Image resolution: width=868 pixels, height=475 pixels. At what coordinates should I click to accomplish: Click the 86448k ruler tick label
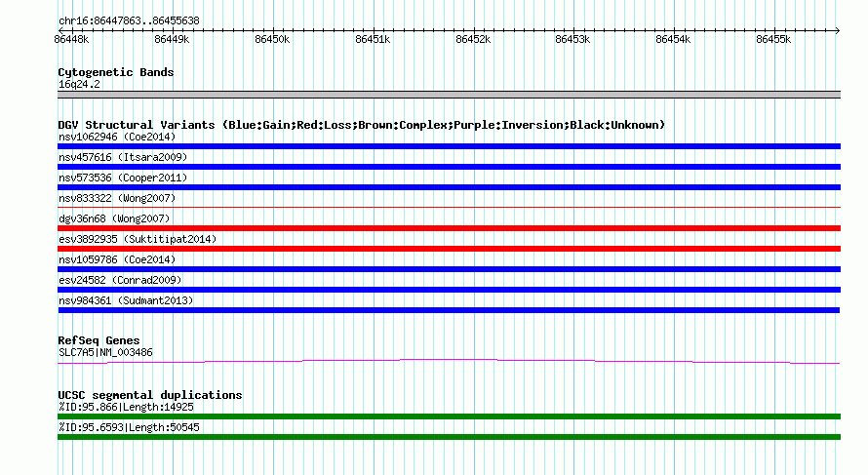point(71,39)
